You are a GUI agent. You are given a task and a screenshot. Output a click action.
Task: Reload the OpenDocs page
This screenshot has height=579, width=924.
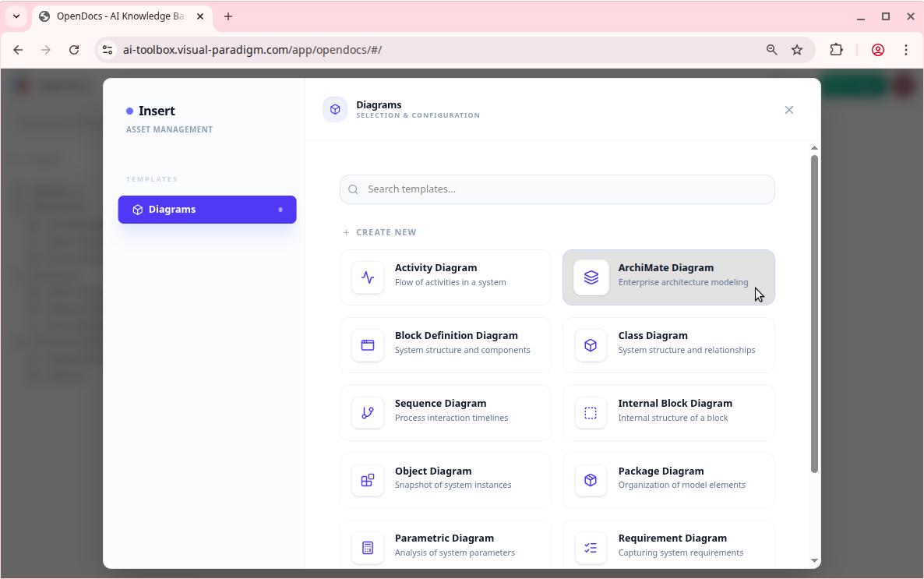coord(74,50)
